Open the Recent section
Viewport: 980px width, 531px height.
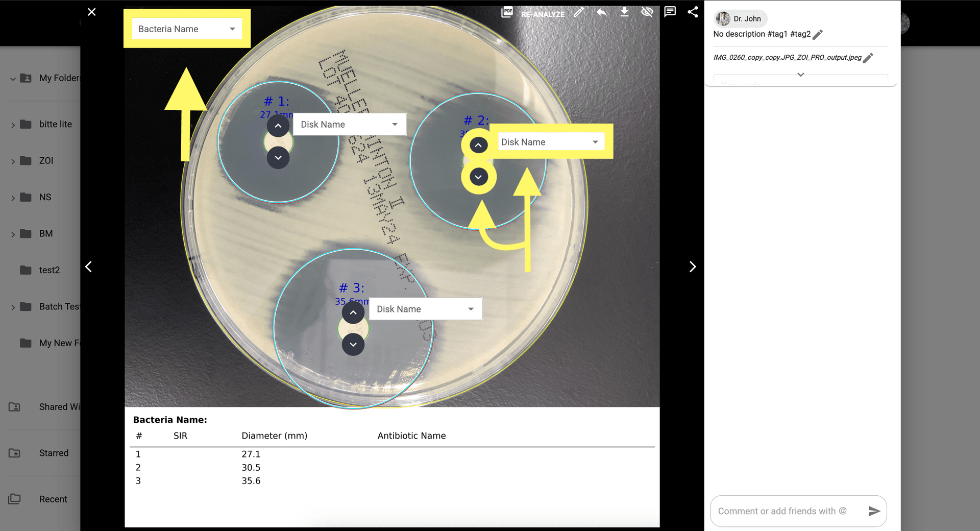(53, 499)
